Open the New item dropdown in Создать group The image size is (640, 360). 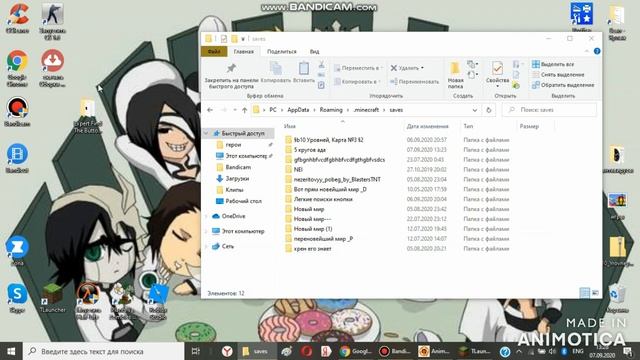point(472,64)
